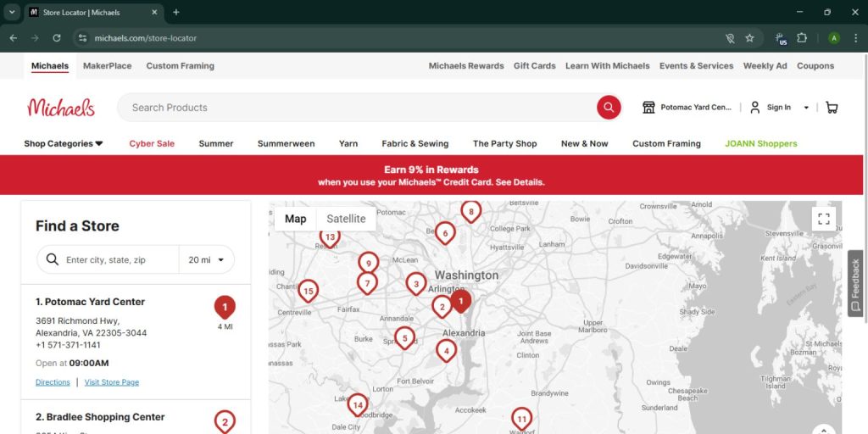This screenshot has height=434, width=868.
Task: Open the shopping cart
Action: (832, 108)
